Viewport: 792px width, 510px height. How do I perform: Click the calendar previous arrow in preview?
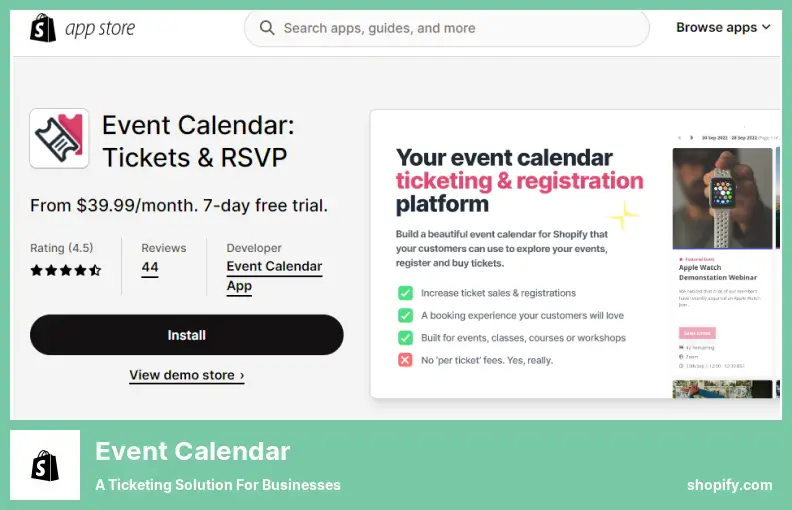pos(679,137)
